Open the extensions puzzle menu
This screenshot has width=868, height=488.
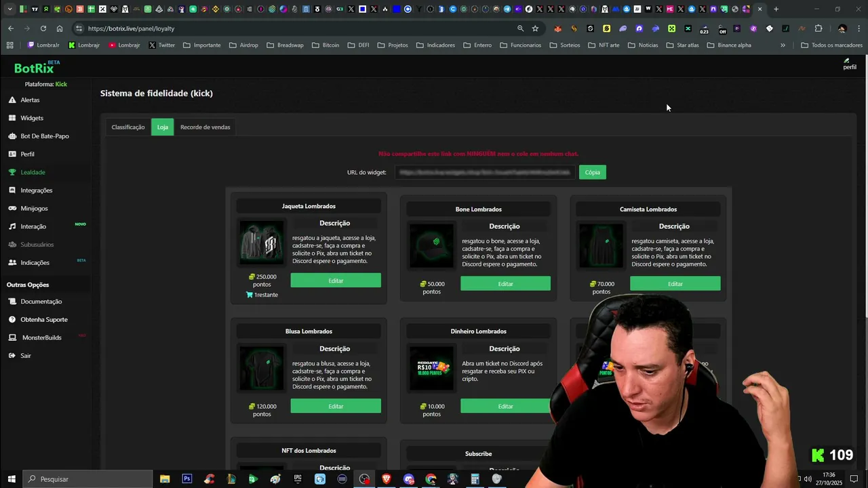[x=818, y=28]
